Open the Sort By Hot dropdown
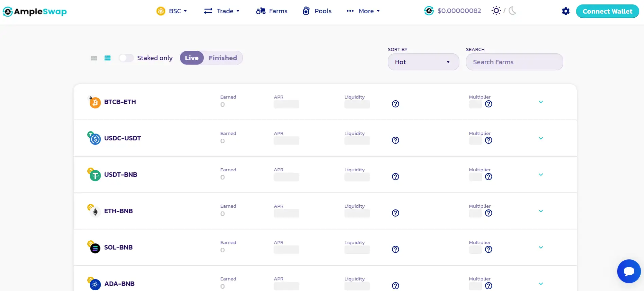 tap(423, 62)
